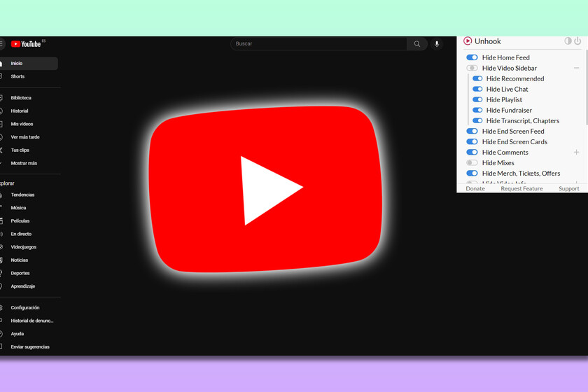
Task: Open the YouTube logo home link
Action: pyautogui.click(x=26, y=44)
